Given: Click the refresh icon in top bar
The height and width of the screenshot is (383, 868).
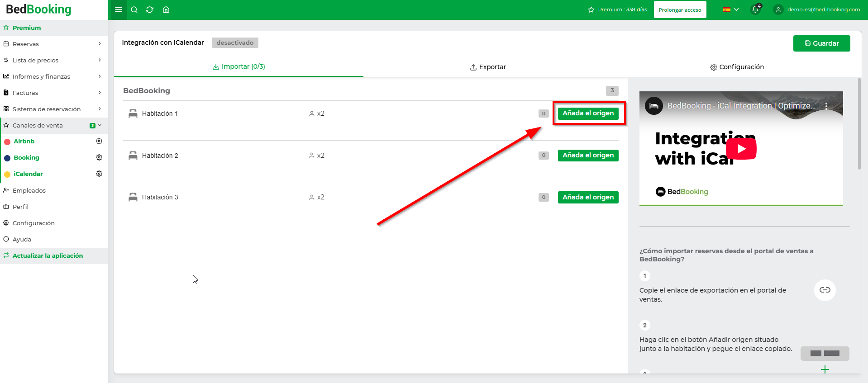Looking at the screenshot, I should [x=149, y=9].
